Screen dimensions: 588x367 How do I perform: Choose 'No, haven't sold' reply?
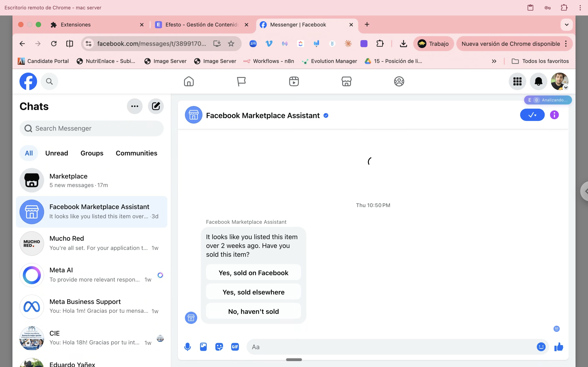[253, 311]
